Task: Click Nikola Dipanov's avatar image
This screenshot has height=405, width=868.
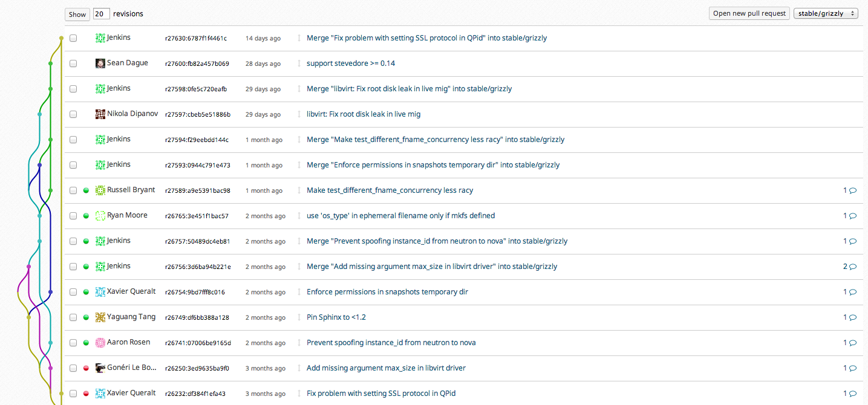Action: click(x=100, y=114)
